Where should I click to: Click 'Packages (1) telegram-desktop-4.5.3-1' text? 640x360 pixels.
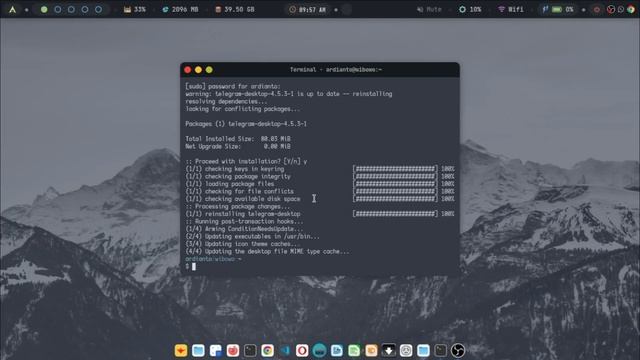246,124
